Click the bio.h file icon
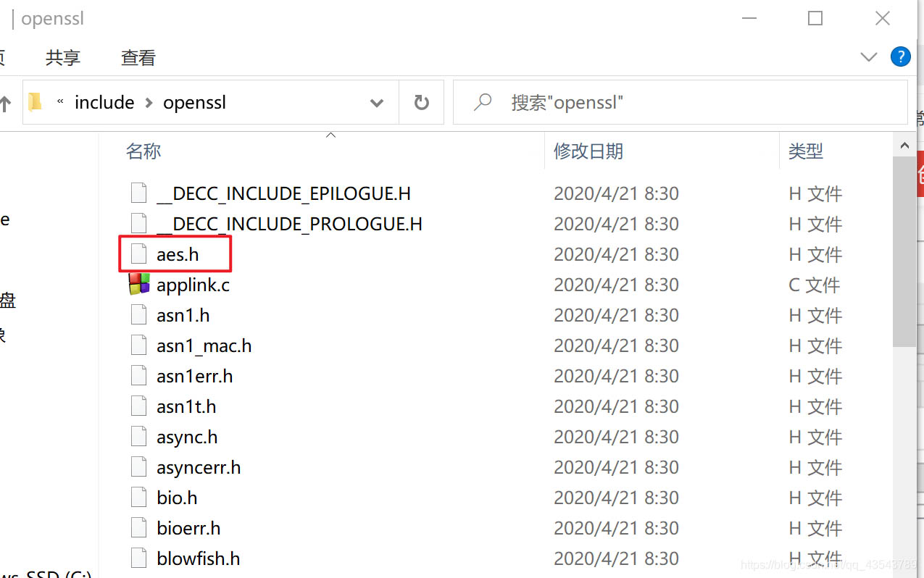924x578 pixels. tap(138, 498)
